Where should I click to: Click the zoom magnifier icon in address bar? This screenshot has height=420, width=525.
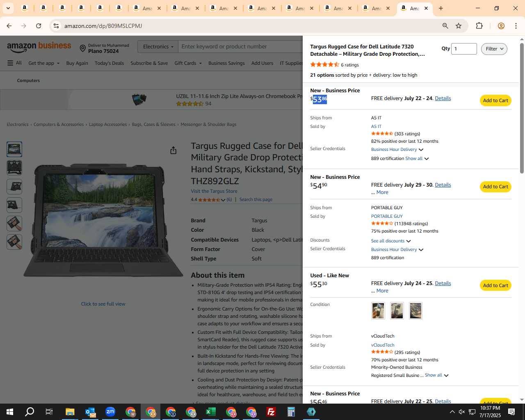pos(445,26)
